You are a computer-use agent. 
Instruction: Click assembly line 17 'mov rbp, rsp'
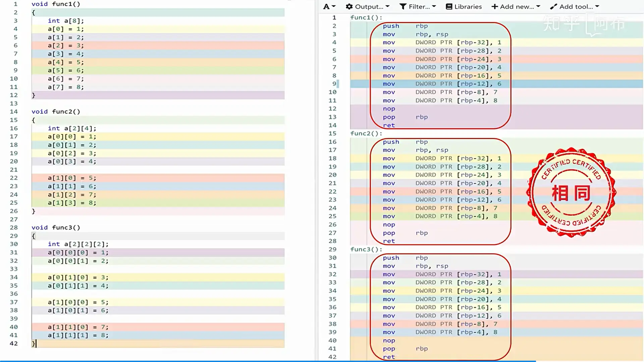pos(416,150)
